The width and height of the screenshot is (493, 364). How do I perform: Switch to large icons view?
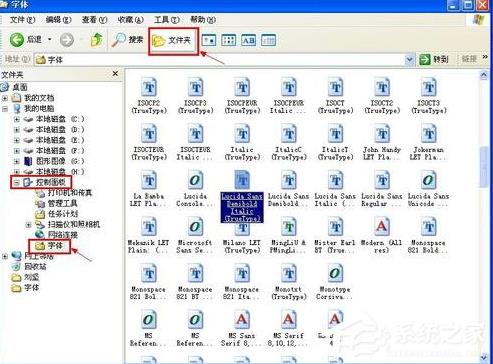pos(209,40)
